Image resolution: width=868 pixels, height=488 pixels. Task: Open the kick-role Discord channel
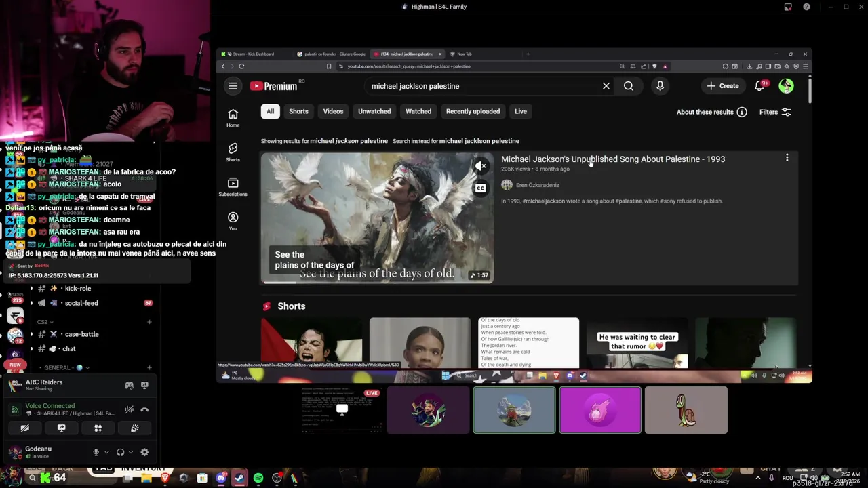(x=78, y=289)
